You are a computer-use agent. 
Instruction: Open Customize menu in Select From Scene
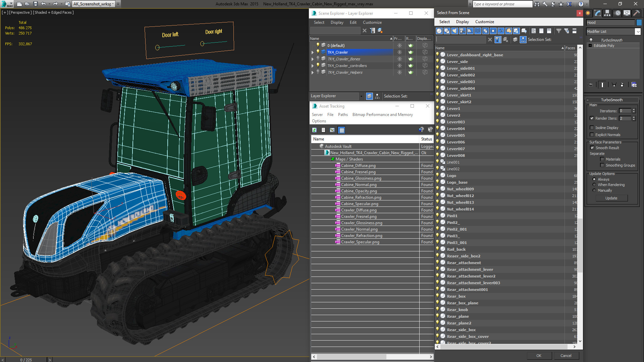pos(484,22)
